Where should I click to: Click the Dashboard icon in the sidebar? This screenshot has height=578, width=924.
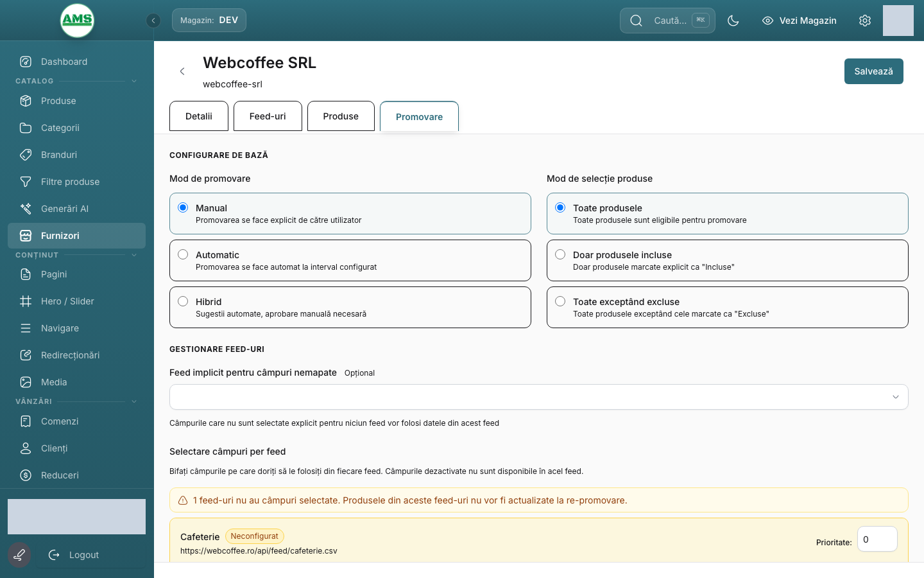coord(26,62)
